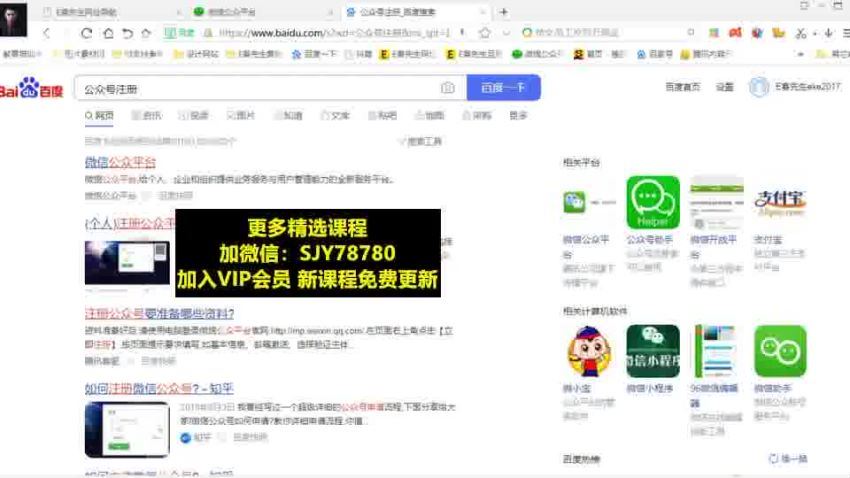Select the 图片 search category tab
This screenshot has height=478, width=850.
click(241, 115)
